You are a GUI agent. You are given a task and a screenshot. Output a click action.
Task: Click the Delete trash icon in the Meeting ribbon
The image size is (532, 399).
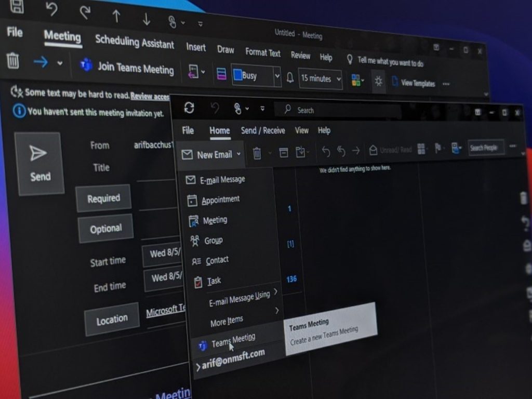(x=13, y=61)
